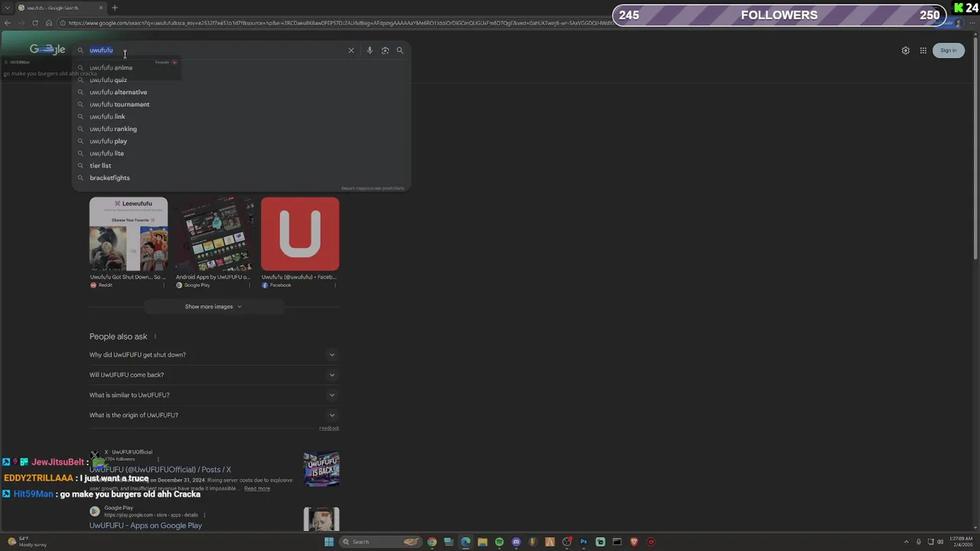
Task: Open the UwUFUFU X posts result link
Action: (160, 470)
